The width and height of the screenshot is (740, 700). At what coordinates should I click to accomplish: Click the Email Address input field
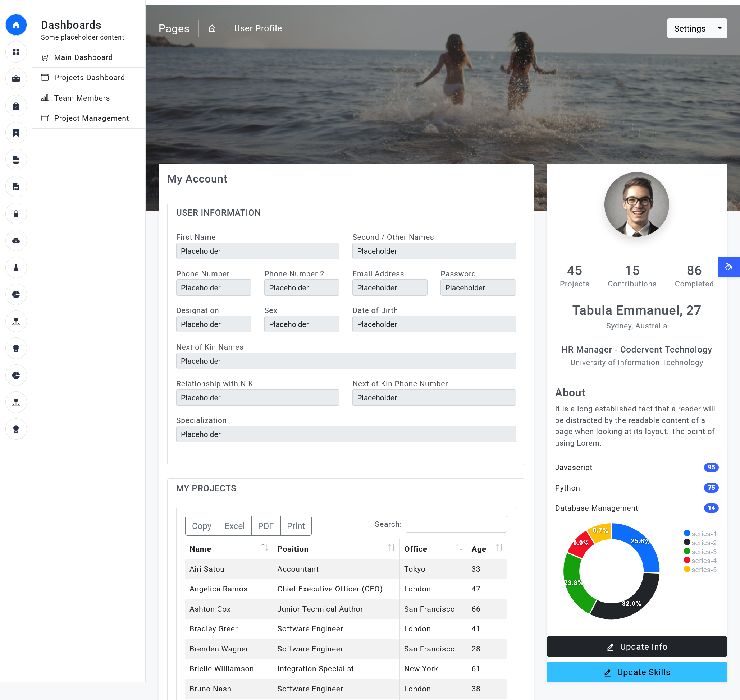pyautogui.click(x=390, y=288)
